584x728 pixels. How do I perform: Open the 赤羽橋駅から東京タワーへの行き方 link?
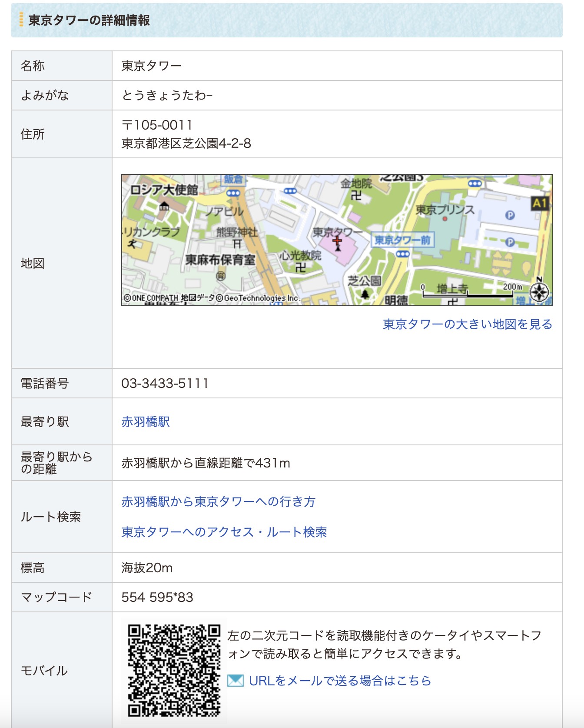coord(219,502)
